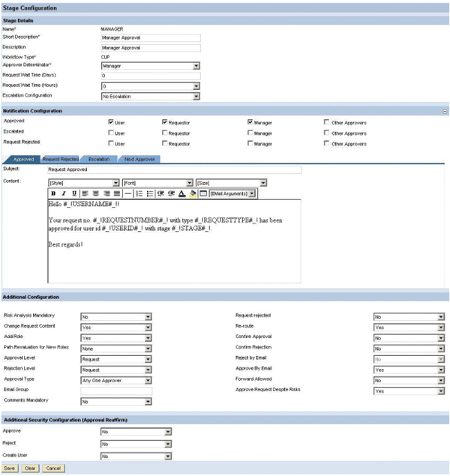The image size is (450, 476).
Task: Enable Request Rejected Requestor notification
Action: 164,143
